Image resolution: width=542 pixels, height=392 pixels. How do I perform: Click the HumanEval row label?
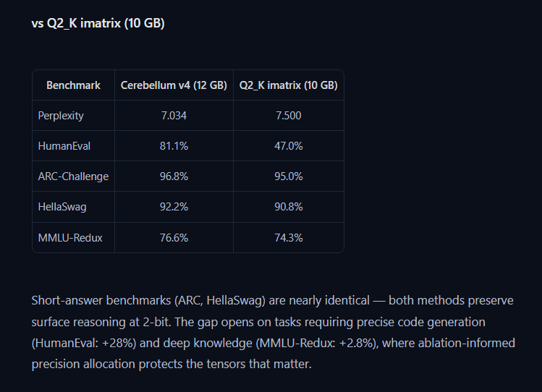click(64, 146)
